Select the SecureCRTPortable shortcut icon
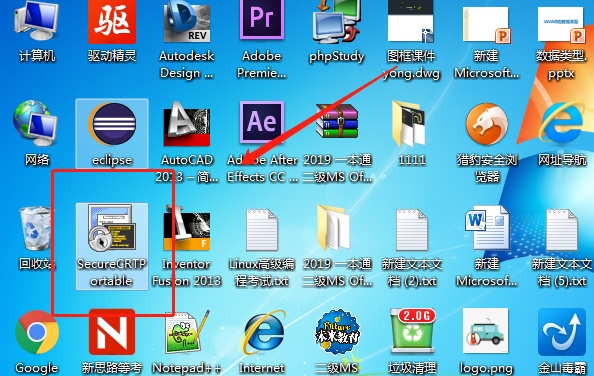The image size is (594, 376). 111,227
